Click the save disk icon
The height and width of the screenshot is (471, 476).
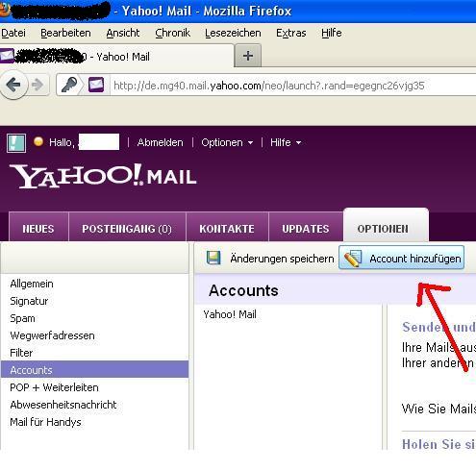pos(213,258)
